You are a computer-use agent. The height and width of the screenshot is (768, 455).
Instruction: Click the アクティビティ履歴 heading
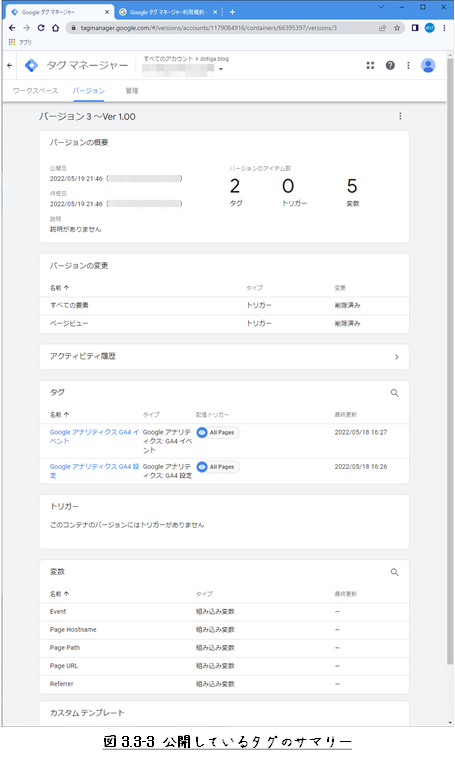(x=82, y=357)
